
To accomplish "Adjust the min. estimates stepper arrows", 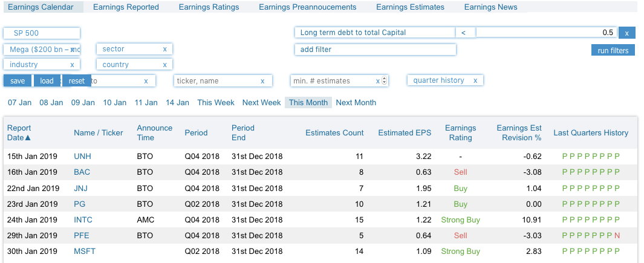I will (x=385, y=81).
